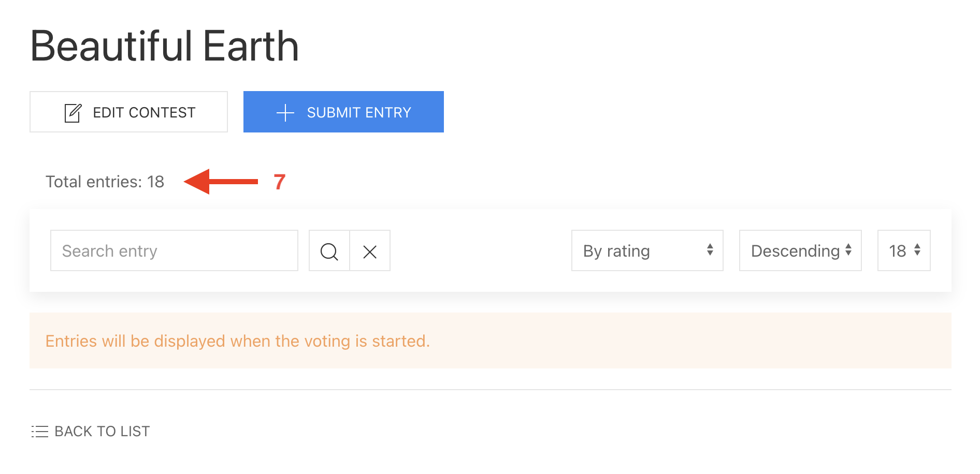Click the Submit Entry button
Viewport: 980px width, 474px height.
(x=343, y=112)
